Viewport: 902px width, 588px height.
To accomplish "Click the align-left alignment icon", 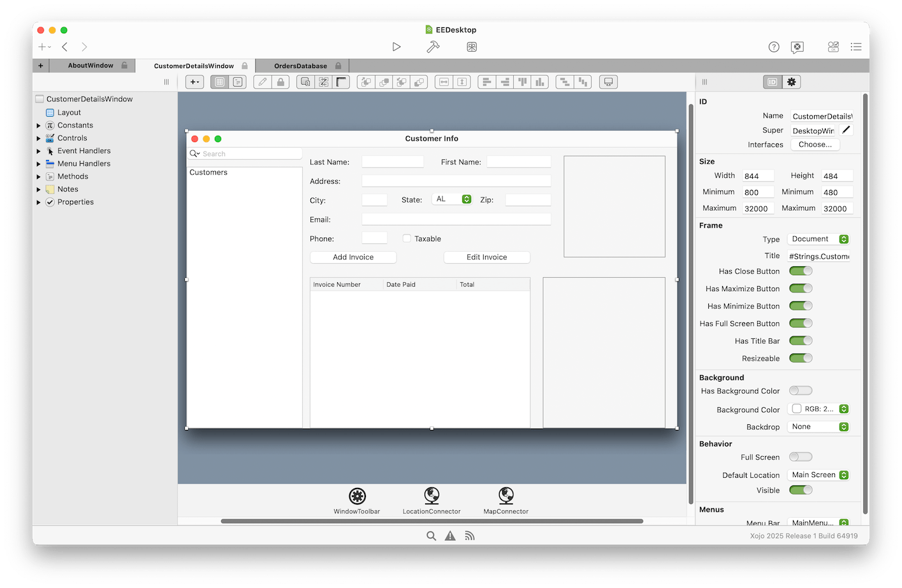I will pos(486,82).
